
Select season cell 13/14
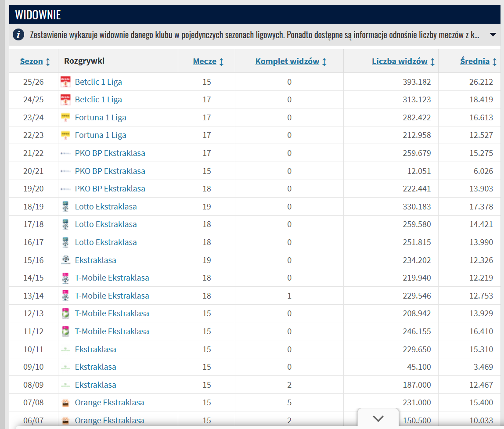[x=33, y=296]
